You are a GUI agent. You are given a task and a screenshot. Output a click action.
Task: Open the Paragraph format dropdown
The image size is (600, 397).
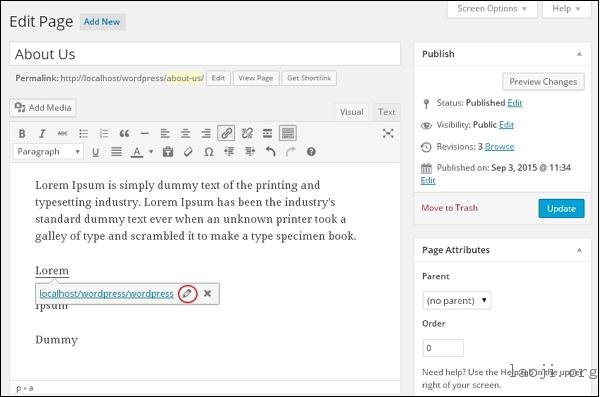(48, 152)
